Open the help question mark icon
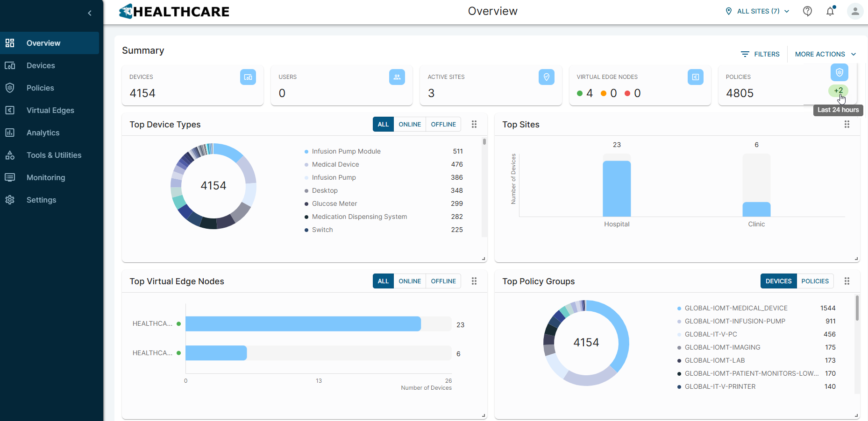 (x=807, y=11)
